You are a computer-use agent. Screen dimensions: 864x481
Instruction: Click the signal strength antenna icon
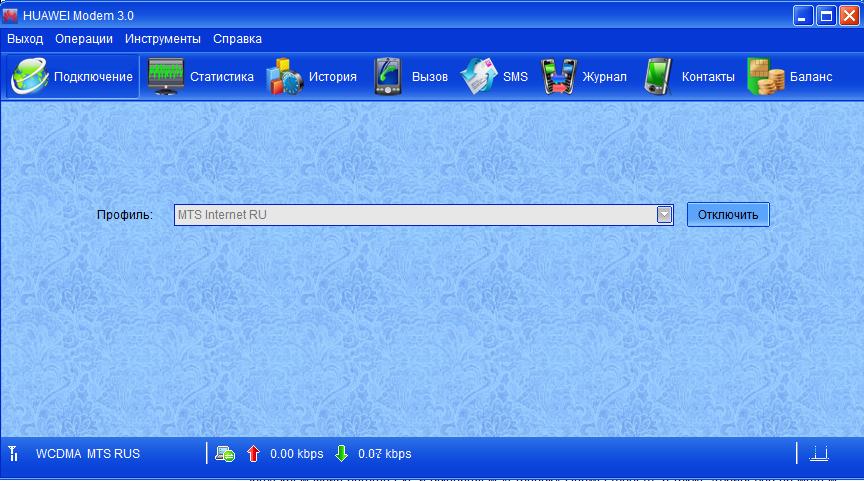[x=13, y=453]
